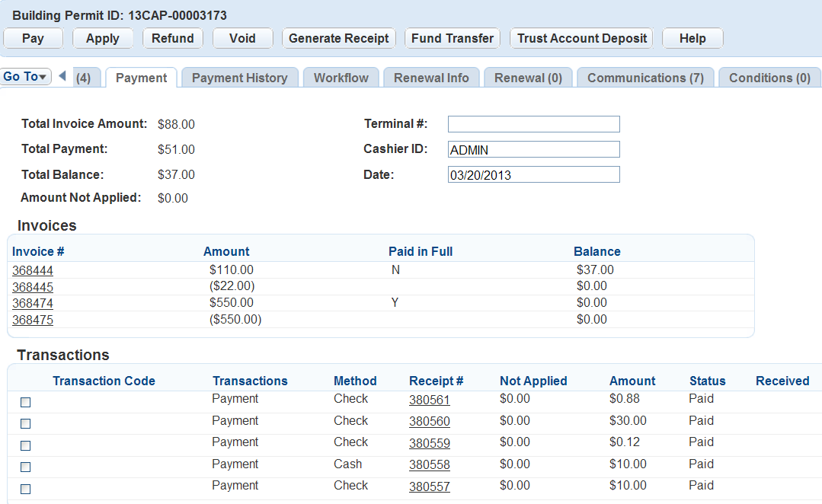Screen dimensions: 822x504
Task: Click into the Terminal # field
Action: [533, 124]
